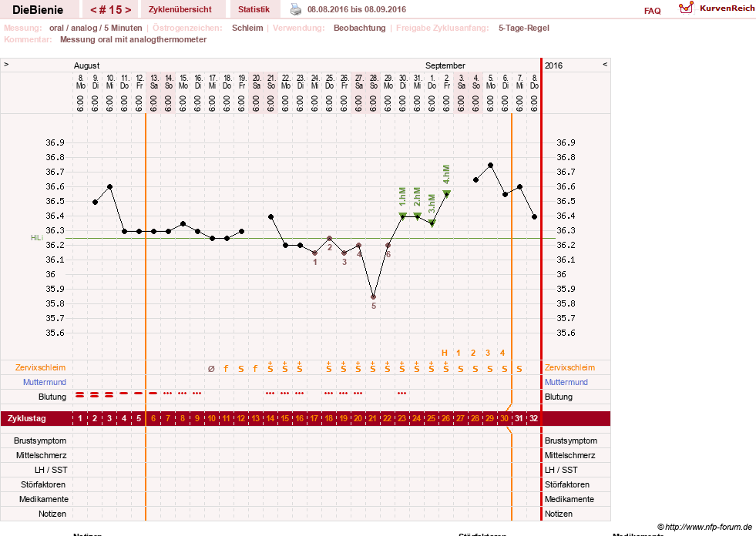Click the nfp-forum.de copyright link
Viewport: 756px width, 536px height.
click(x=704, y=527)
